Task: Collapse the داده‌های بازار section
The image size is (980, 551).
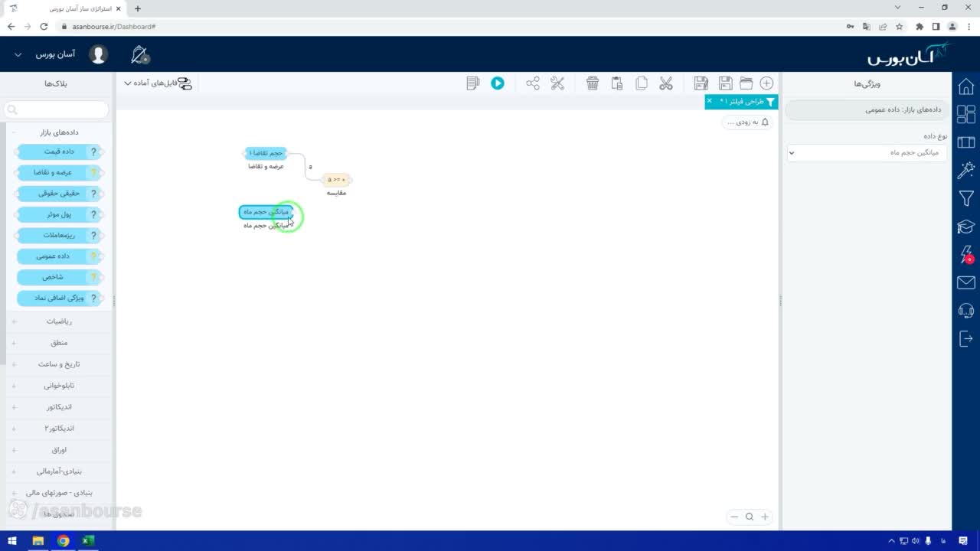Action: (x=58, y=132)
